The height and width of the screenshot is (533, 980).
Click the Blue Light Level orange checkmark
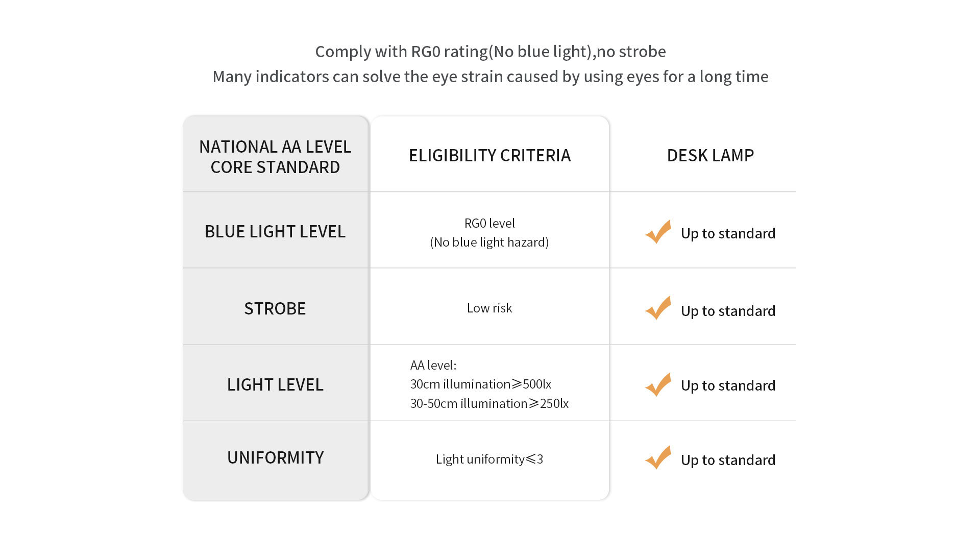pos(658,232)
